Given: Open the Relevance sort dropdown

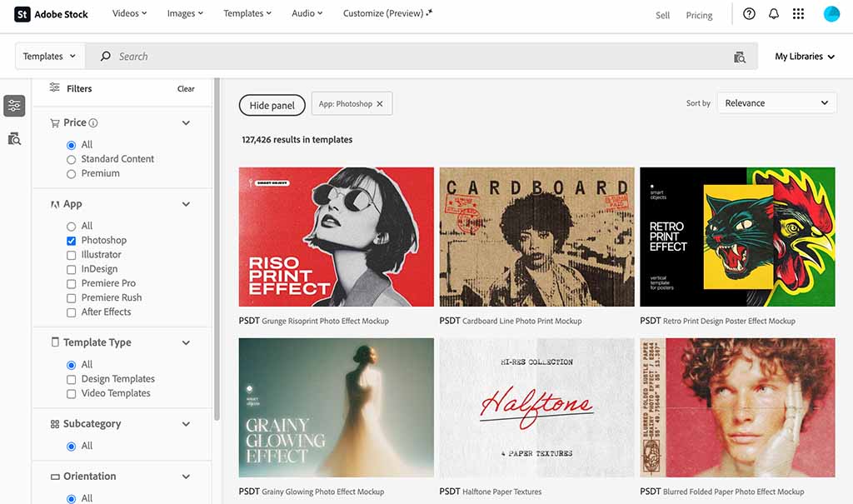Looking at the screenshot, I should pos(776,103).
